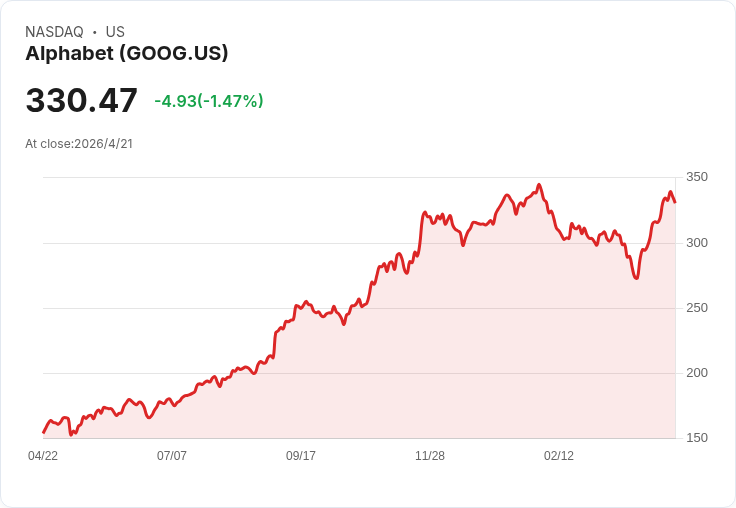The width and height of the screenshot is (736, 508).
Task: Click the 07/07 x-axis date label
Action: tap(172, 456)
